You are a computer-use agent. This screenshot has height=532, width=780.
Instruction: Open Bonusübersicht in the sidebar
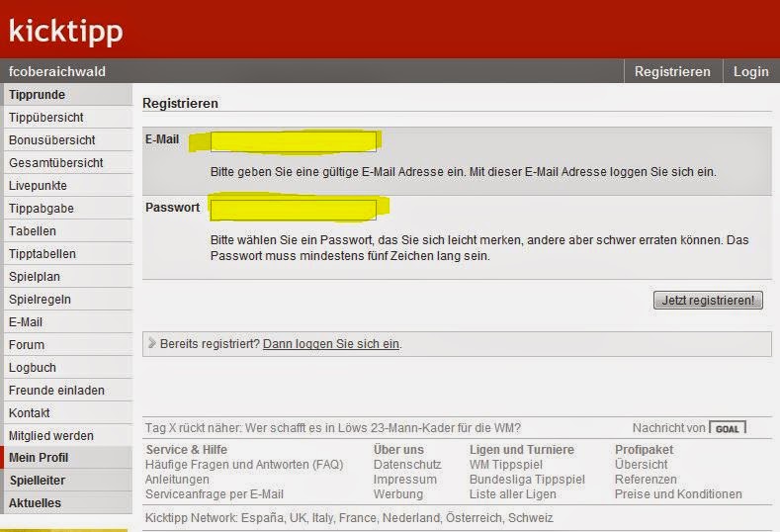click(x=67, y=140)
